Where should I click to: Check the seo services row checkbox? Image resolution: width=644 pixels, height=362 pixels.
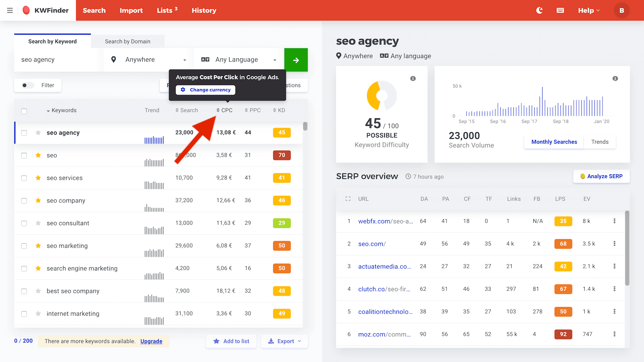[24, 178]
